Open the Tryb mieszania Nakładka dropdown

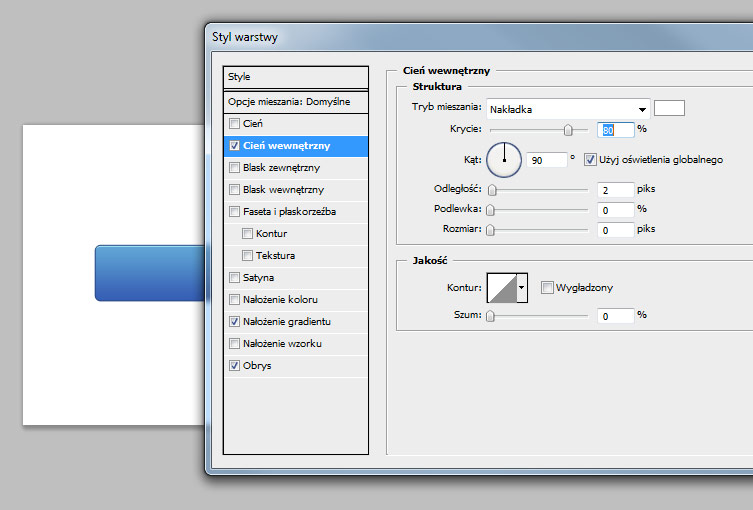click(x=568, y=109)
